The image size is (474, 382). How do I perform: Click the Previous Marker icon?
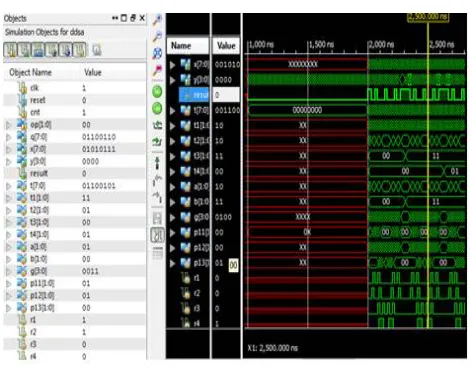(157, 180)
